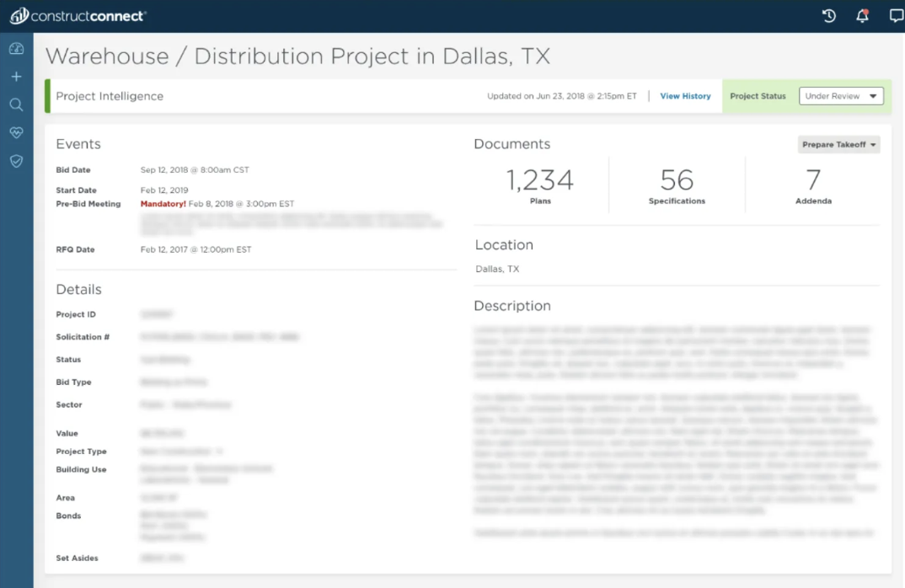Open the Prepare Takeoff dropdown
This screenshot has height=588, width=905.
click(x=838, y=145)
